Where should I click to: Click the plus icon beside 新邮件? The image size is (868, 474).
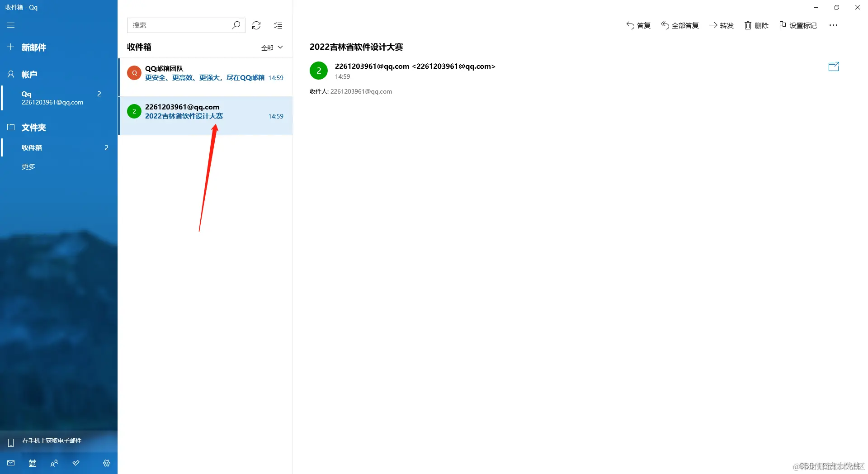click(11, 47)
